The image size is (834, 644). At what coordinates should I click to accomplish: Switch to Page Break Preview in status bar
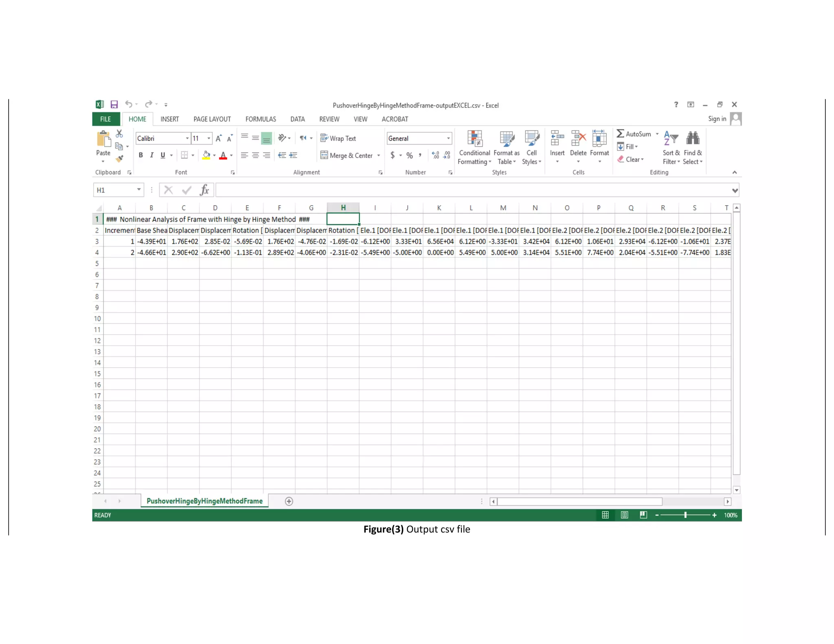[643, 515]
